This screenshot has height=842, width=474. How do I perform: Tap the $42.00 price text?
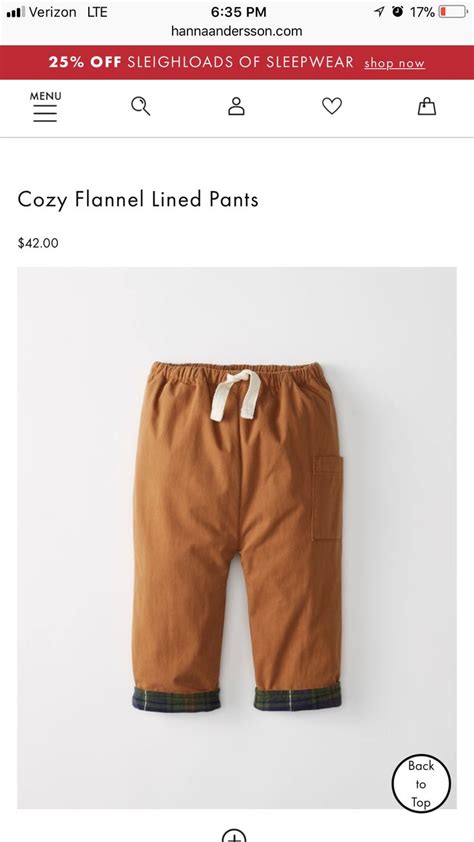[38, 243]
